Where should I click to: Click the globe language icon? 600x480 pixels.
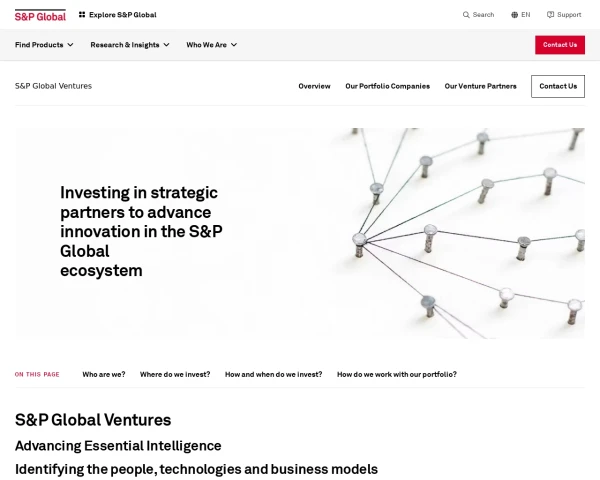coord(515,15)
